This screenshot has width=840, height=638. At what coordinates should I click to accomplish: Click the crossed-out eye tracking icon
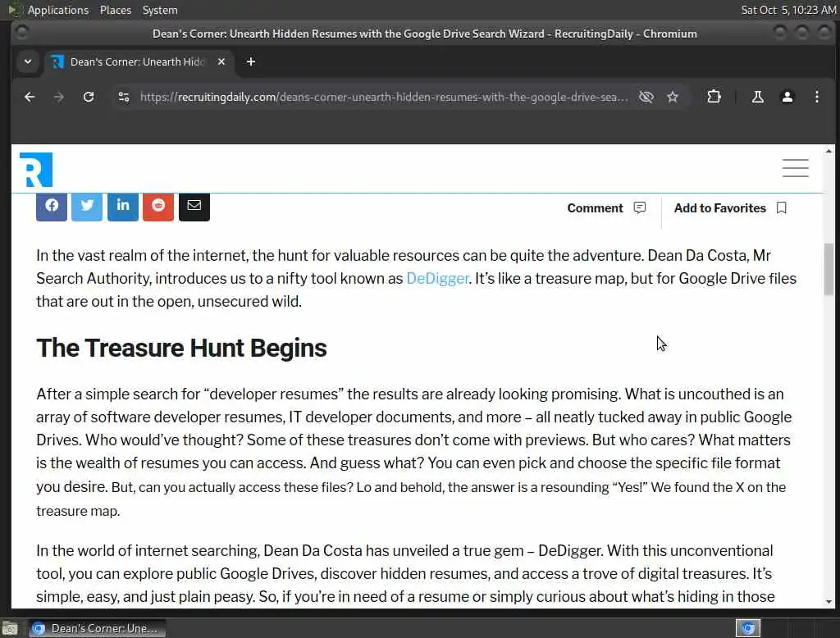[646, 97]
